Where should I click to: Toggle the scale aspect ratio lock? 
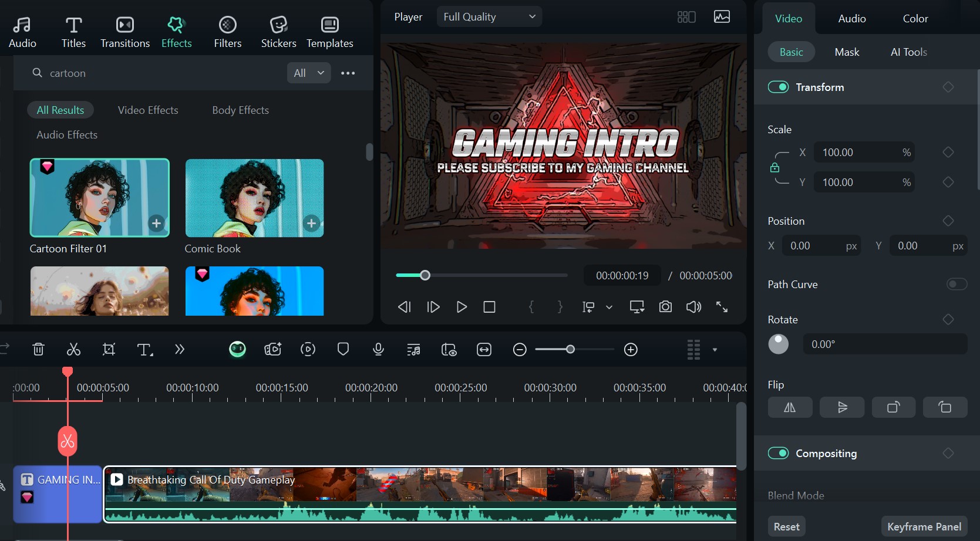(774, 168)
